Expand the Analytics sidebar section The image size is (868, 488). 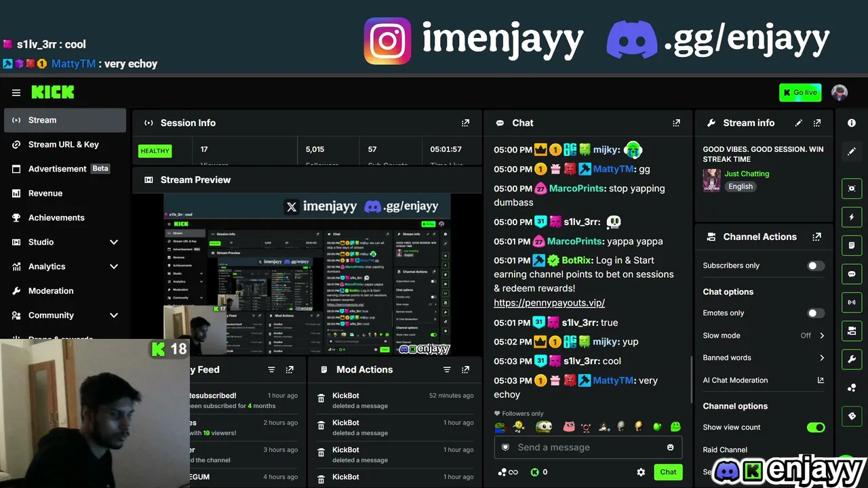coord(114,266)
